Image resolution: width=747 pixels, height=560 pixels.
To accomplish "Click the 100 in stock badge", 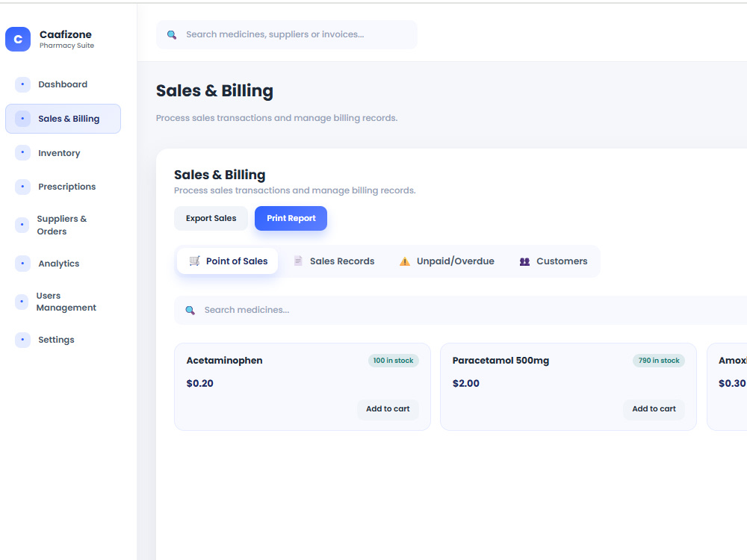I will pos(393,361).
